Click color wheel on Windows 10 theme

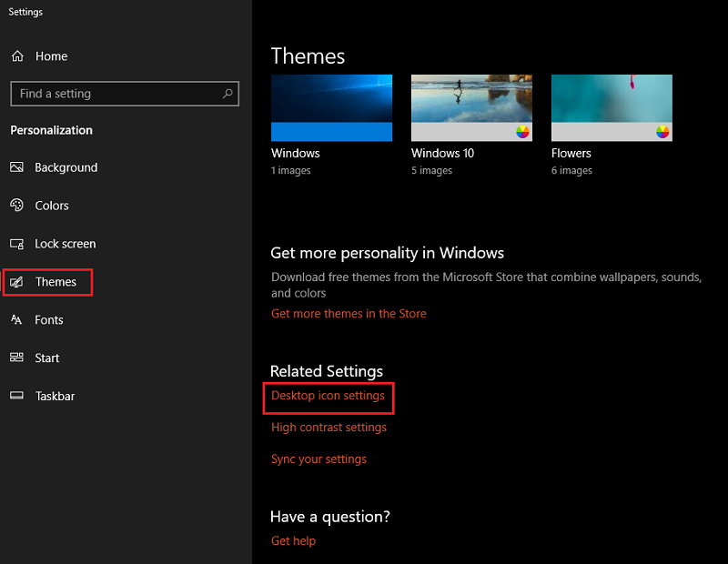(x=522, y=132)
